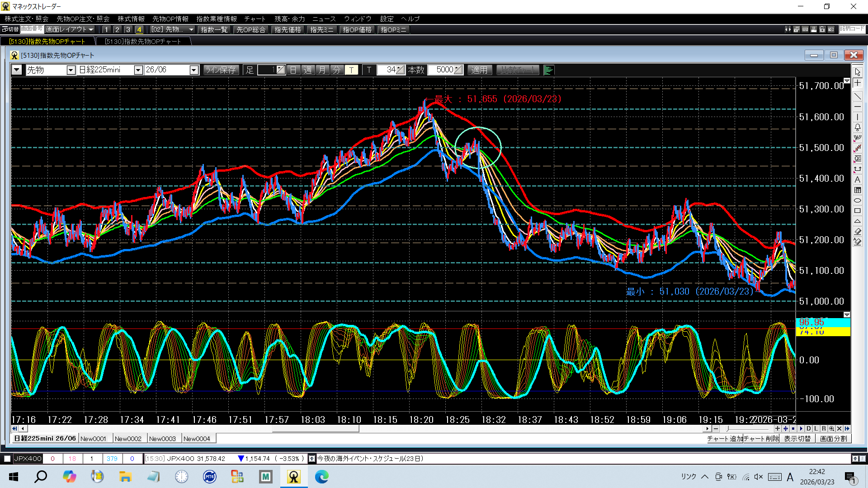
Task: Select the eraser tool in sidebar
Action: pos(857,231)
